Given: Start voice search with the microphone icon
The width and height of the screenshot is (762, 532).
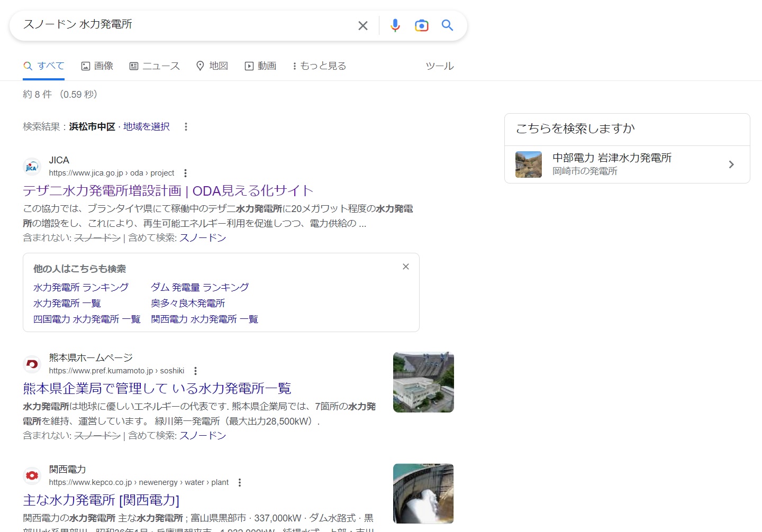Looking at the screenshot, I should 395,25.
